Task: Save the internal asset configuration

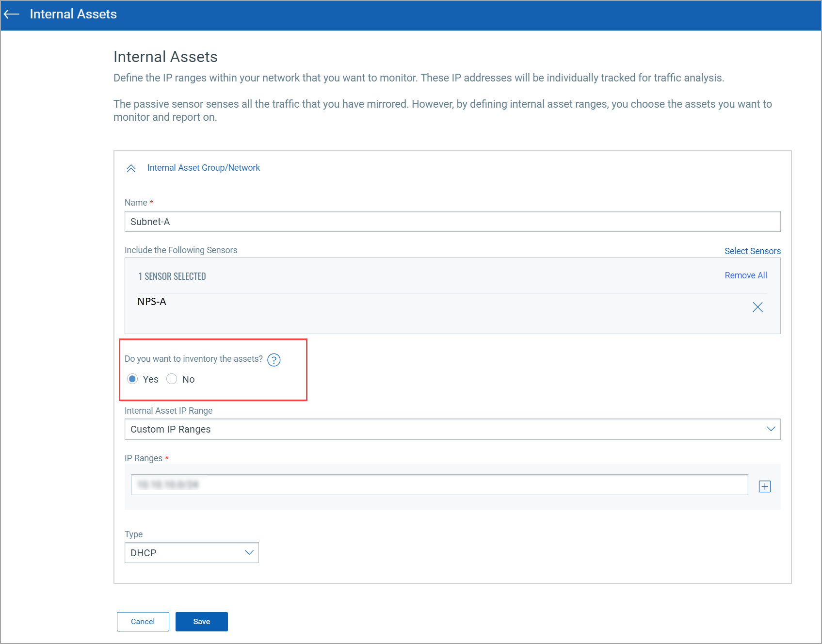Action: (201, 621)
